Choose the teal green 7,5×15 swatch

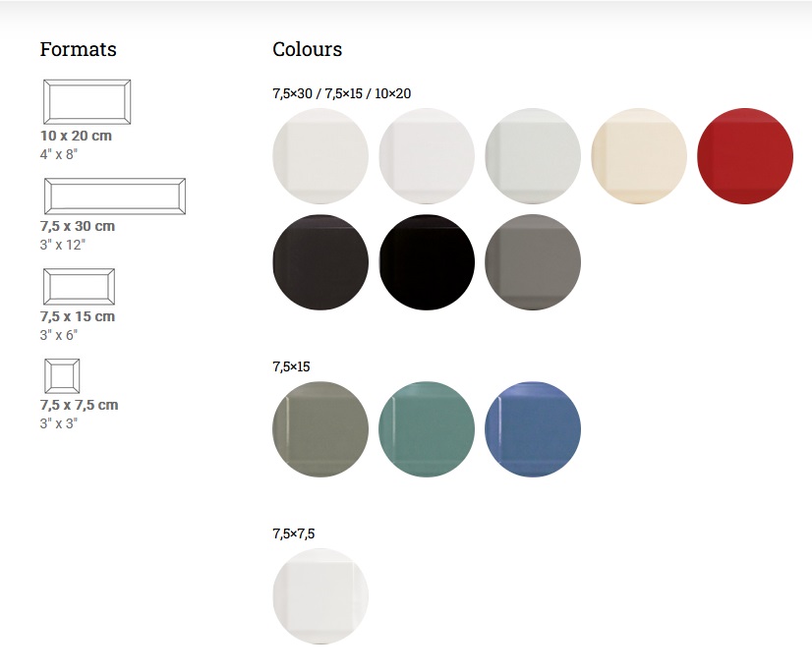pyautogui.click(x=427, y=429)
